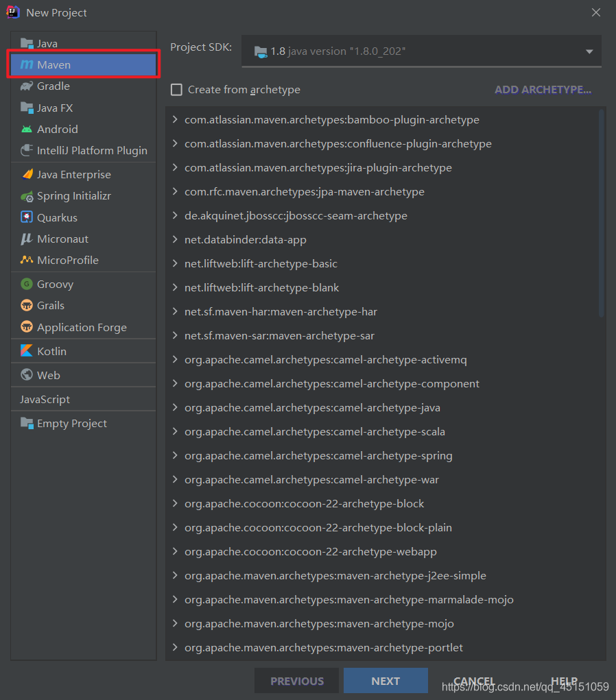Click the NEXT button
This screenshot has height=700, width=616.
pos(386,681)
